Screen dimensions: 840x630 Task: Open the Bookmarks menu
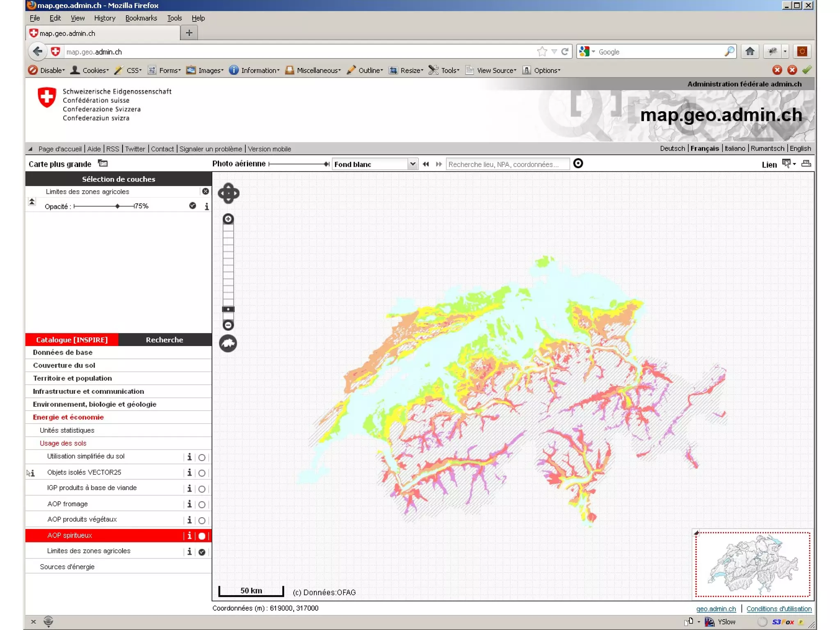[141, 18]
